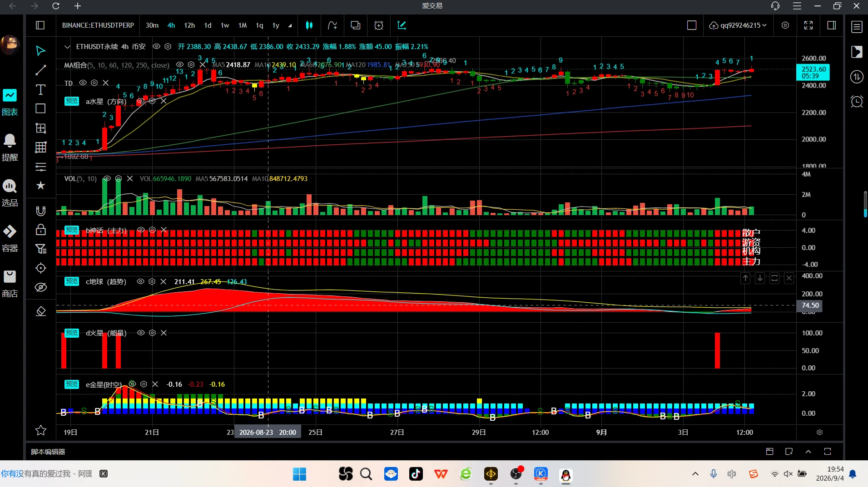868x487 pixels.
Task: Lock all drawings with padlock icon
Action: [x=40, y=230]
